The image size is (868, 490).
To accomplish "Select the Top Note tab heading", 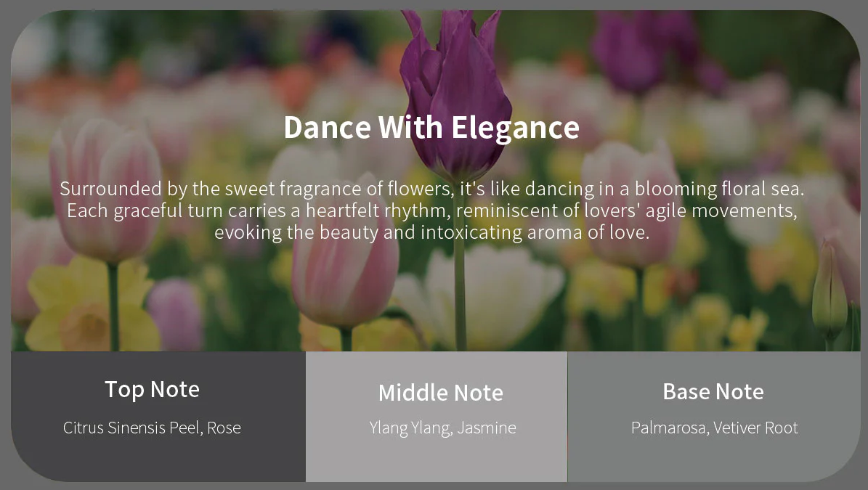I will click(x=152, y=389).
